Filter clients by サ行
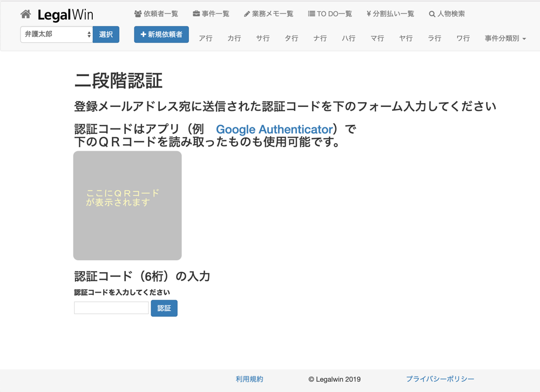 (263, 38)
